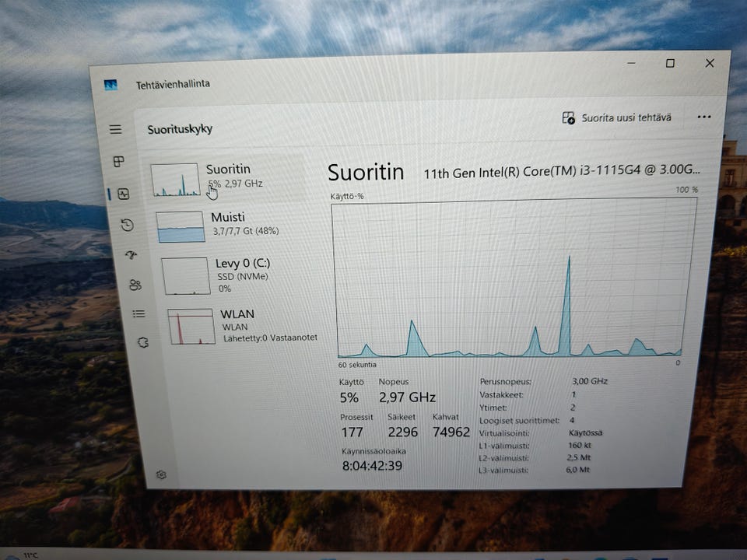Open the App history clock icon
Viewport: 747px width, 560px height.
pos(127,225)
